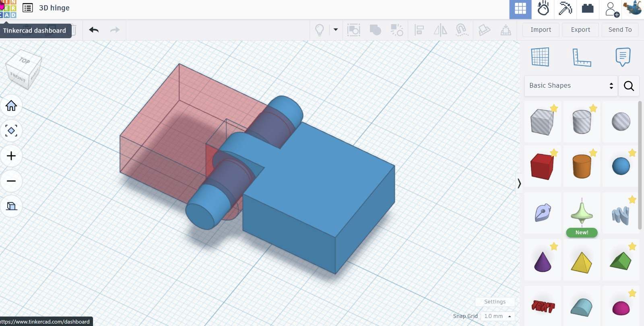Pick the orange Cylinder shape
The image size is (644, 326).
pos(582,167)
